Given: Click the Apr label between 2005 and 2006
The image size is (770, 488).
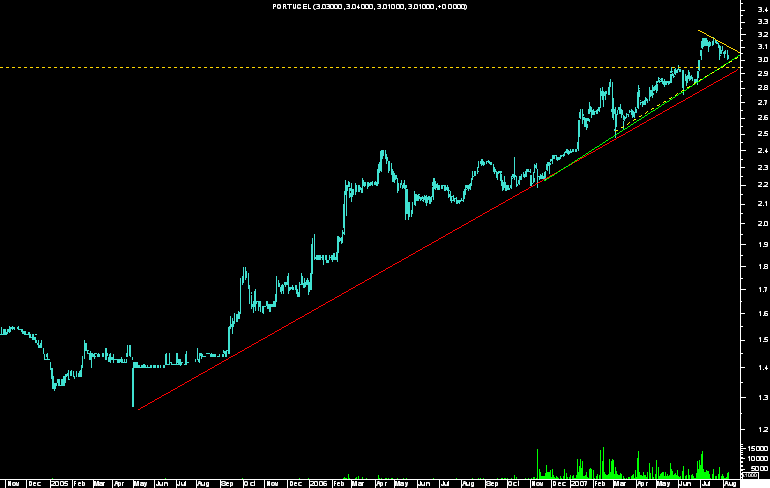Looking at the screenshot, I should [119, 484].
